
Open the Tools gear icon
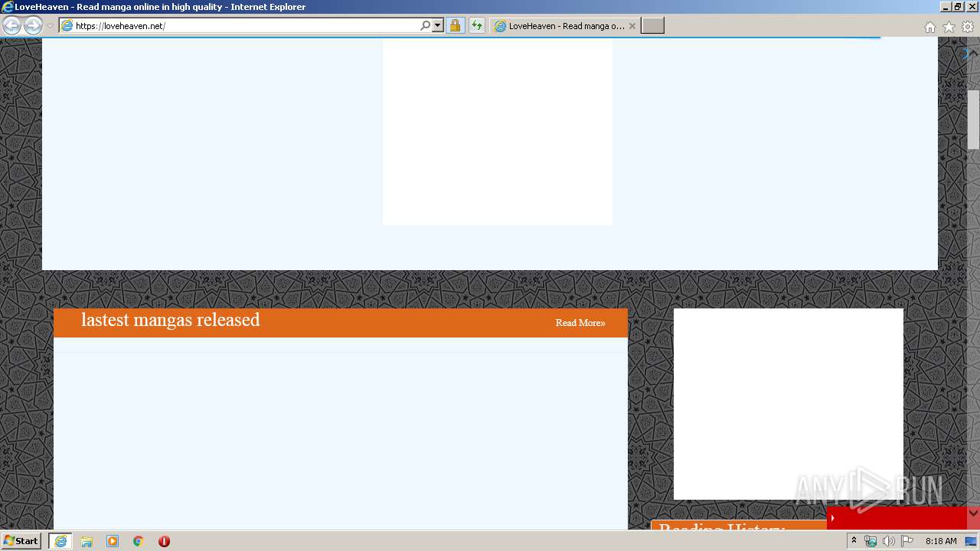968,27
